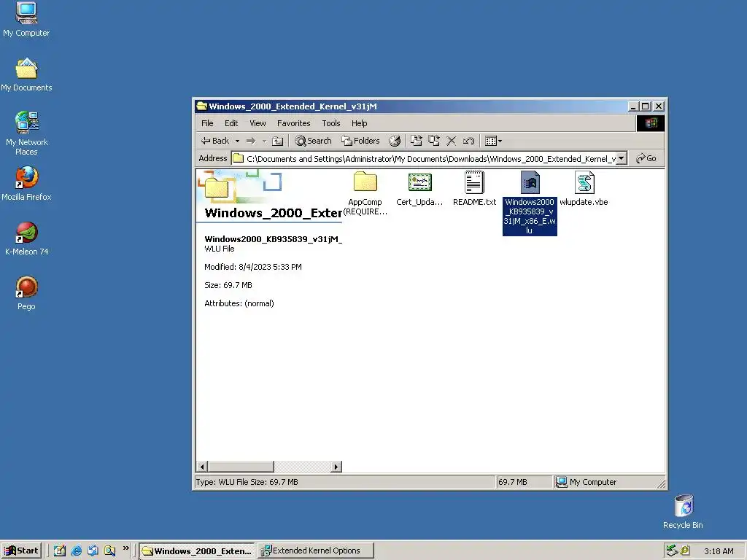
Task: Launch Internet Explorer from quick launch
Action: [x=76, y=551]
